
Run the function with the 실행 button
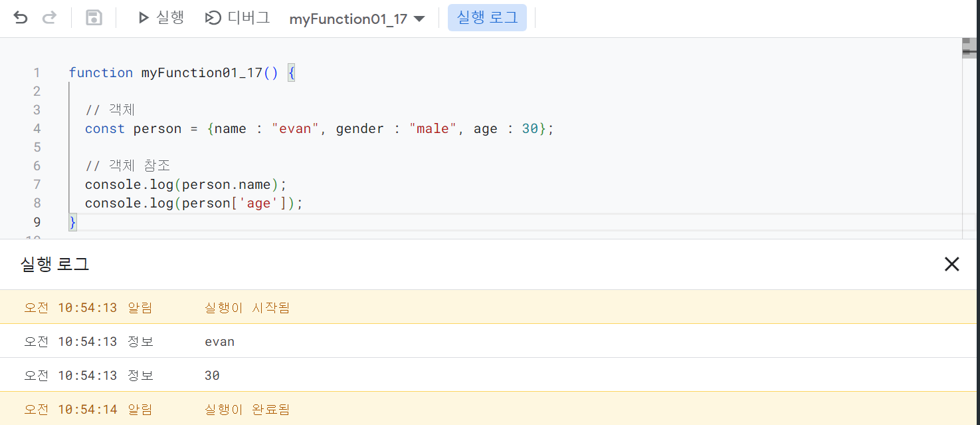pos(161,18)
